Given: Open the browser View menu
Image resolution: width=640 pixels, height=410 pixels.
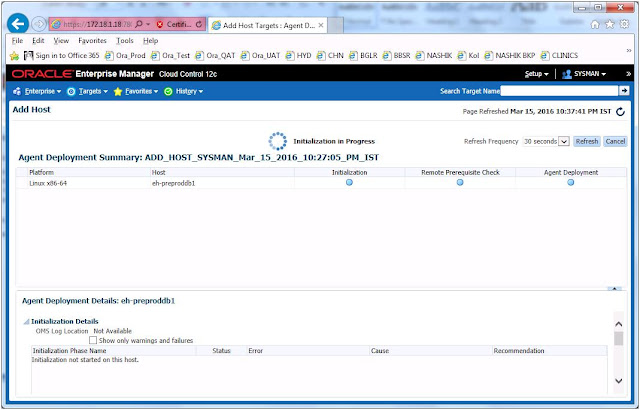Looking at the screenshot, I should 61,41.
